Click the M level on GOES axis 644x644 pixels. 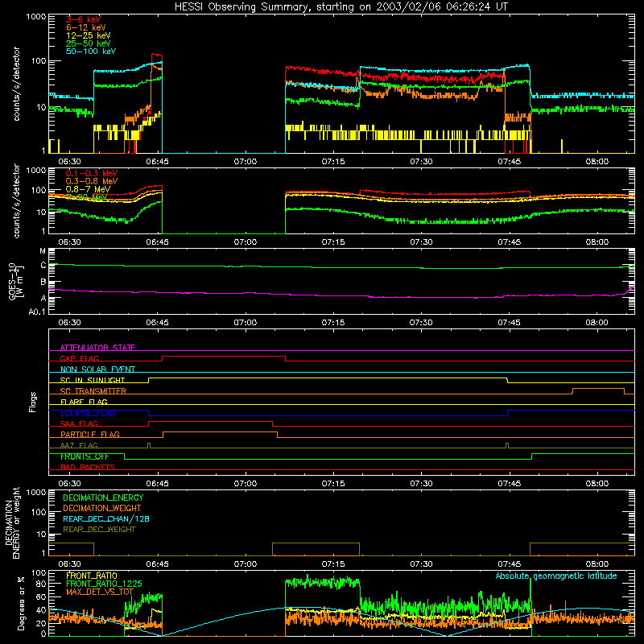43,251
